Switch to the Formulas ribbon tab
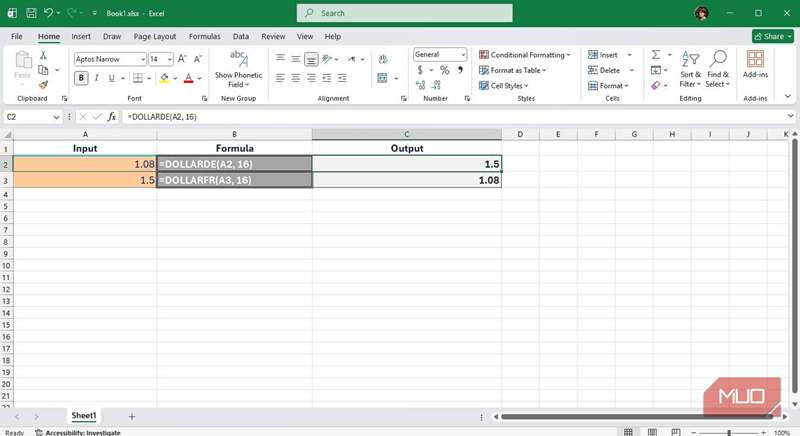 pos(204,36)
